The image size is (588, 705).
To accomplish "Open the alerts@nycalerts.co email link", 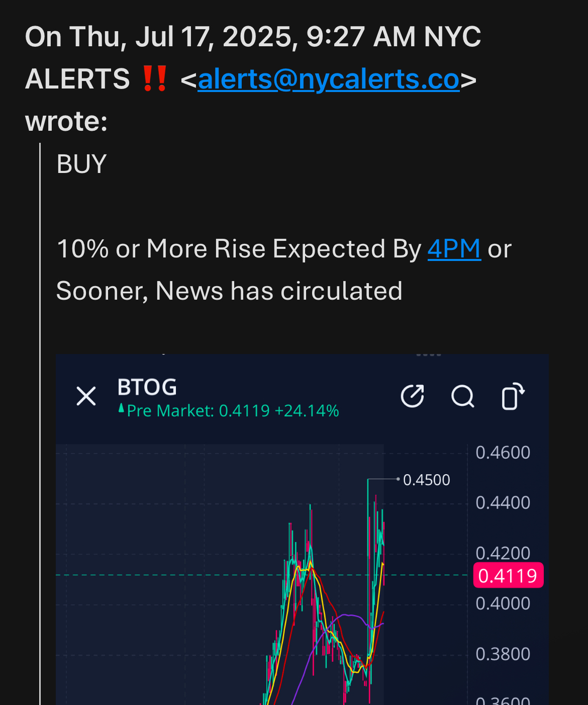I will (x=329, y=79).
